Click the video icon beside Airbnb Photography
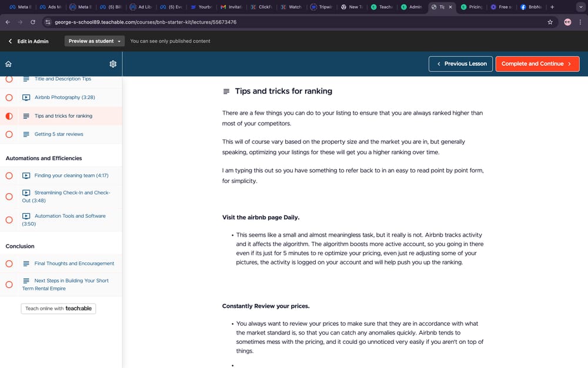 pyautogui.click(x=26, y=98)
